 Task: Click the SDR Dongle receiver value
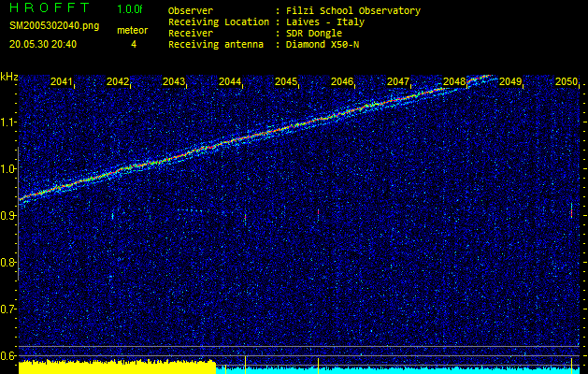tap(313, 34)
